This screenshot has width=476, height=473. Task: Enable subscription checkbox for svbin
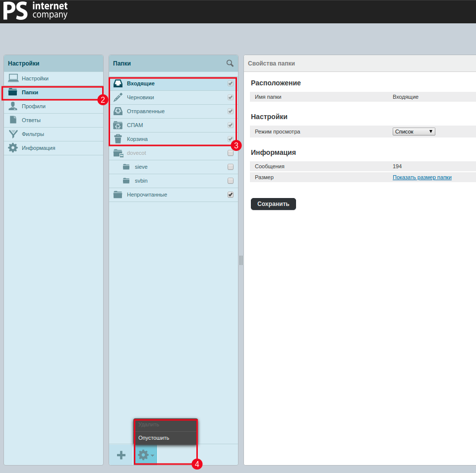coord(231,181)
